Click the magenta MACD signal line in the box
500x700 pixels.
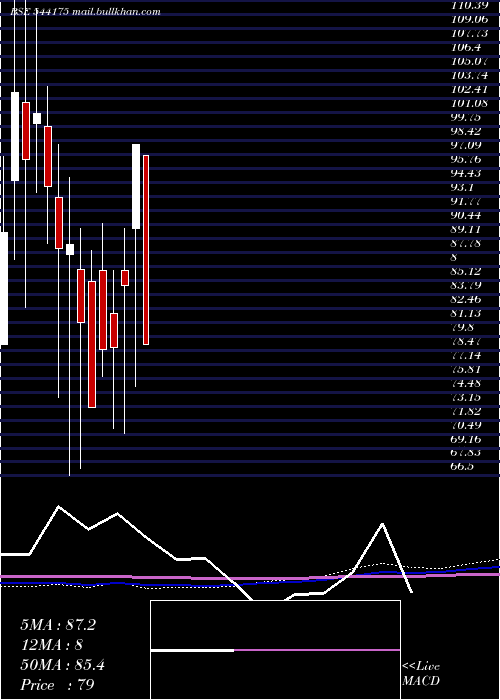click(317, 650)
